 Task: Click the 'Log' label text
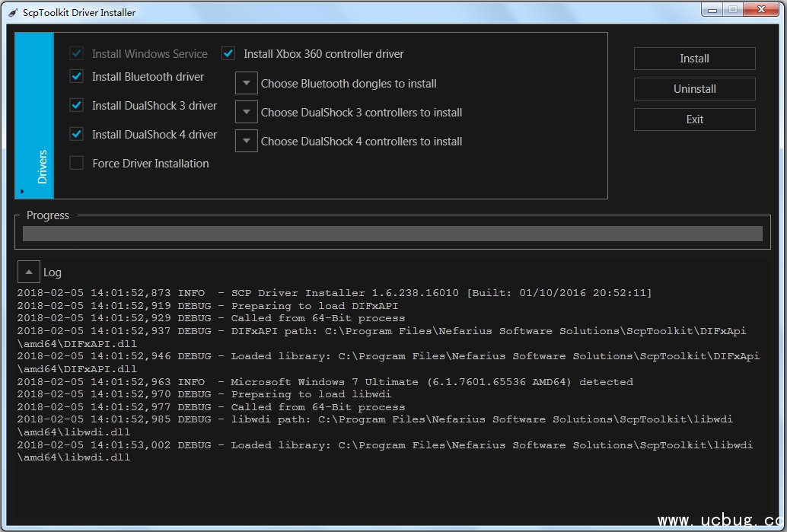point(53,272)
